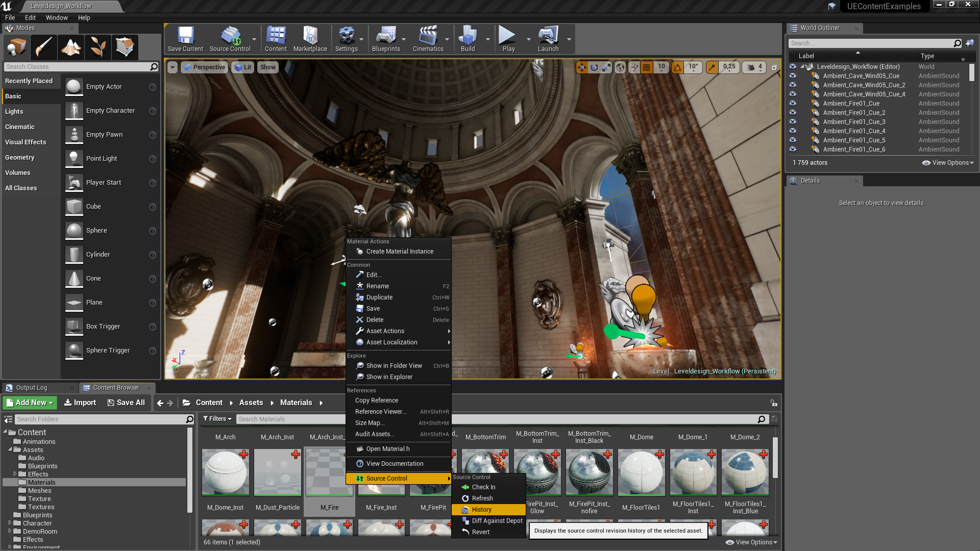Screen dimensions: 980x551
Task: Hide Ambient_Fire01_Cue via its eye icon
Action: tap(793, 103)
